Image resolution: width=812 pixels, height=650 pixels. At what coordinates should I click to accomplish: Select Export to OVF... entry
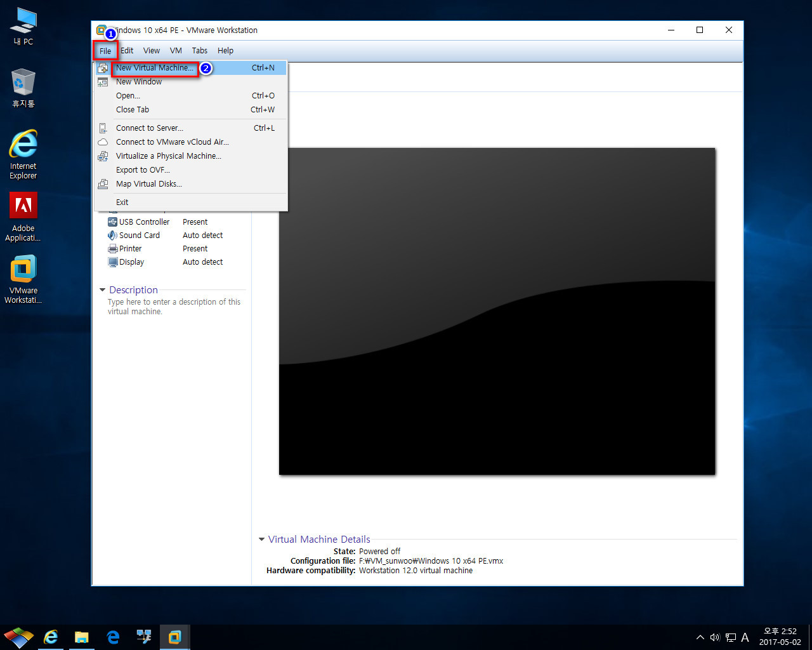[191, 170]
